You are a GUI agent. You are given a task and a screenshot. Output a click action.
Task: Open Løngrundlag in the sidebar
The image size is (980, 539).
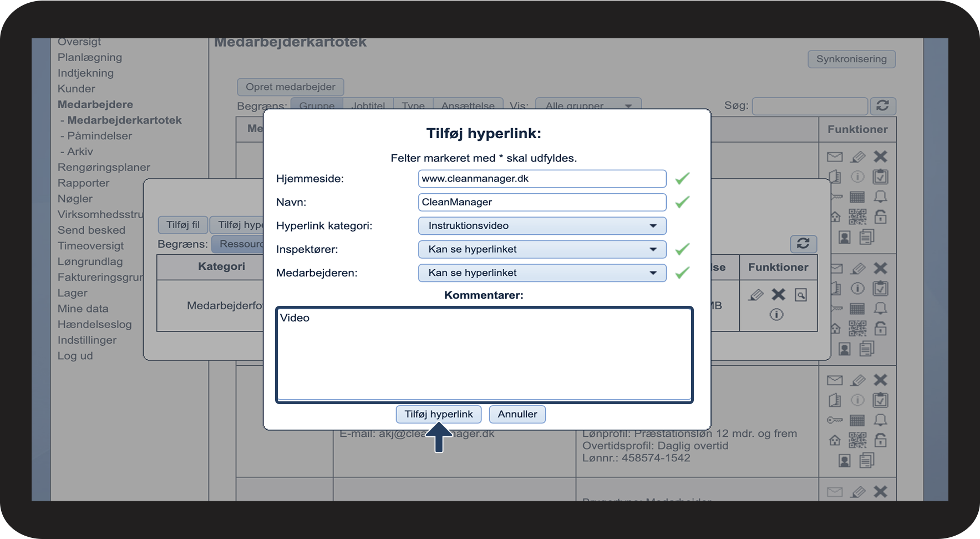coord(90,261)
